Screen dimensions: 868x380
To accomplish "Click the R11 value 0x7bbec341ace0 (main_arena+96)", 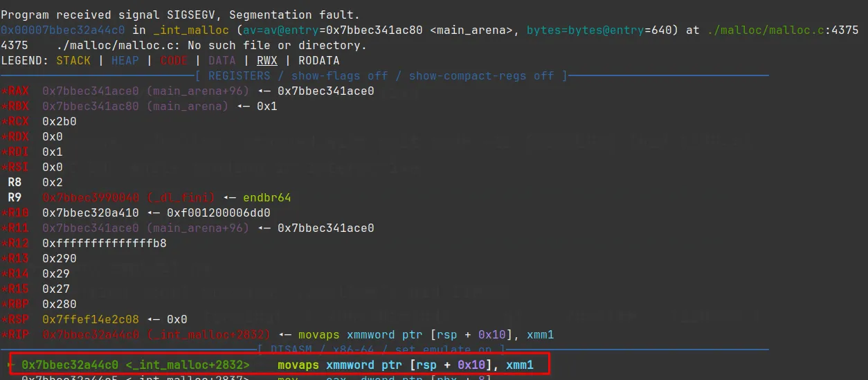I will [x=146, y=228].
